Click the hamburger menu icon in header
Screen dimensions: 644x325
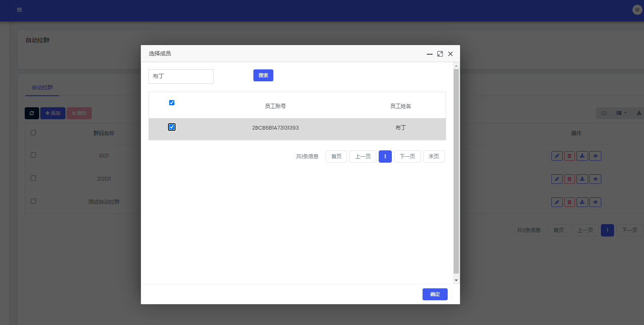tap(19, 10)
